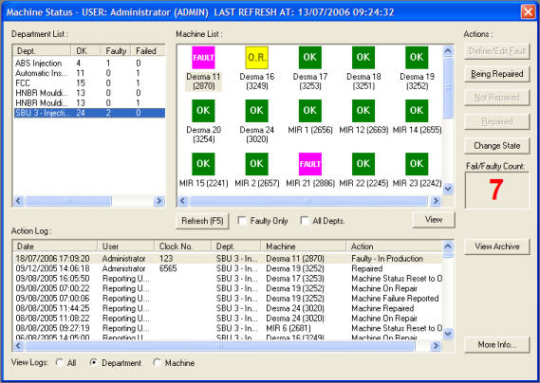This screenshot has height=383, width=540.
Task: Select the 18/07/2006 17:09:20 log entry
Action: click(228, 259)
